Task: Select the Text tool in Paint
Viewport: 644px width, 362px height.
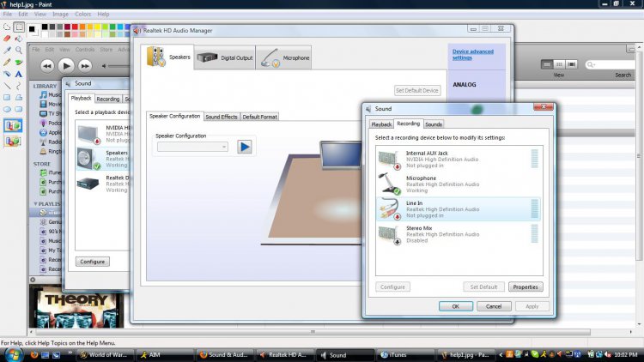Action: point(19,75)
